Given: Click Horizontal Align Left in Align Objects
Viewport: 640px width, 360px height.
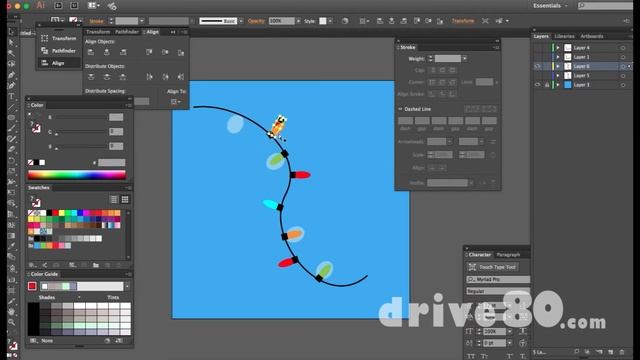Looking at the screenshot, I should (91, 52).
